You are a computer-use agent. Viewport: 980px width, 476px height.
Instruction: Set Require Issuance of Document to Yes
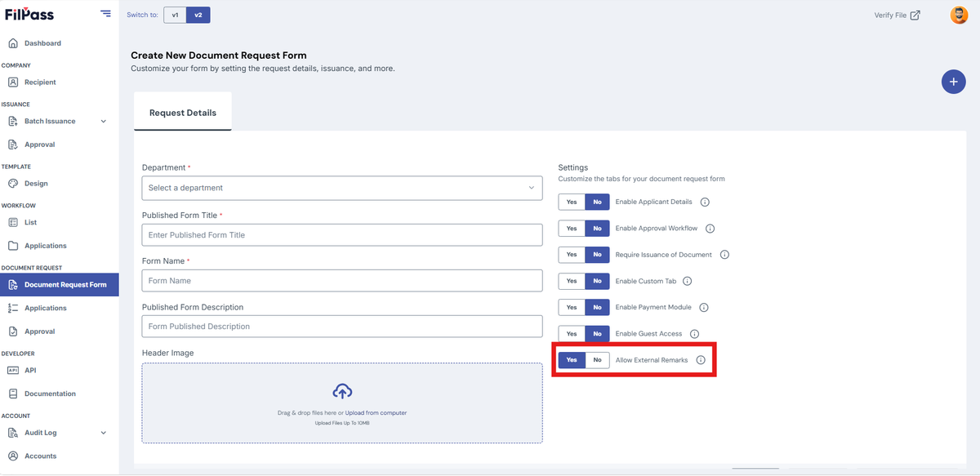point(572,255)
